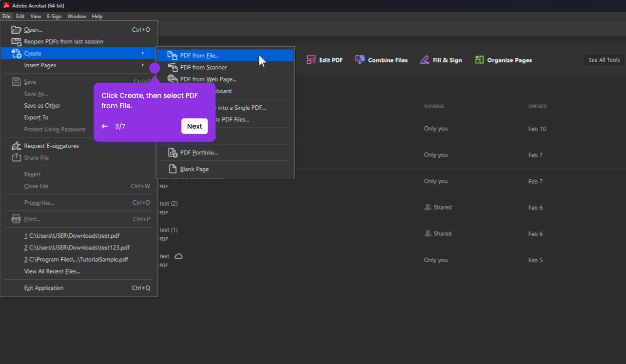This screenshot has width=626, height=364.
Task: Open the Window menu
Action: [77, 17]
